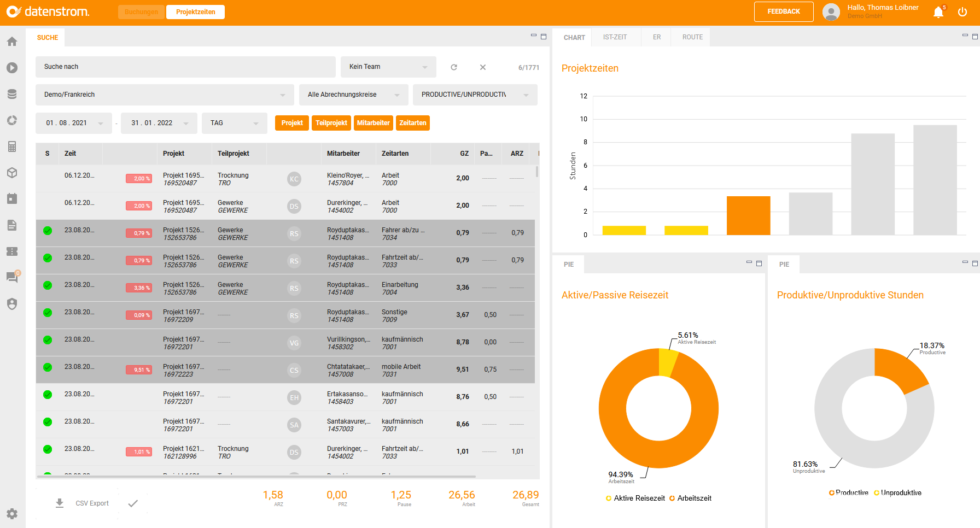Toggle the Zeitarten filter button

pos(412,123)
